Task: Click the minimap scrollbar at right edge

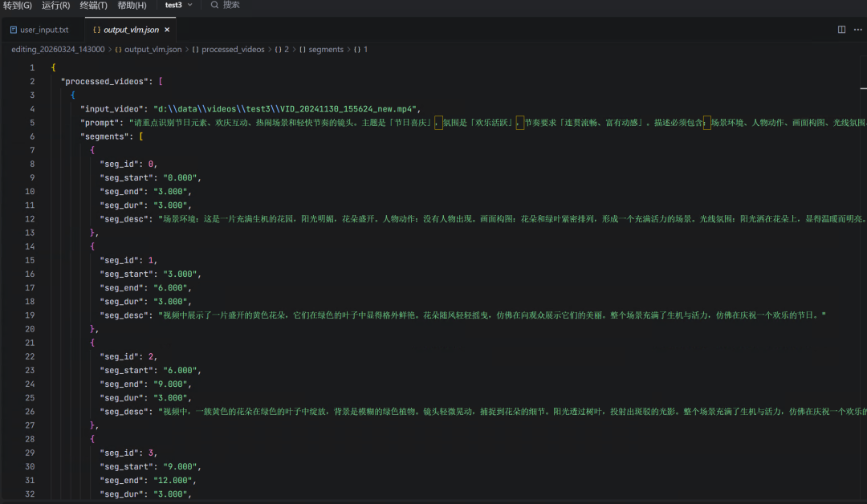Action: click(864, 87)
